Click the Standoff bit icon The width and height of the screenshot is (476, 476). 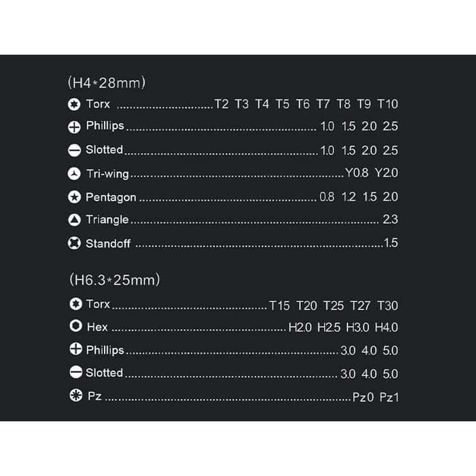74,243
